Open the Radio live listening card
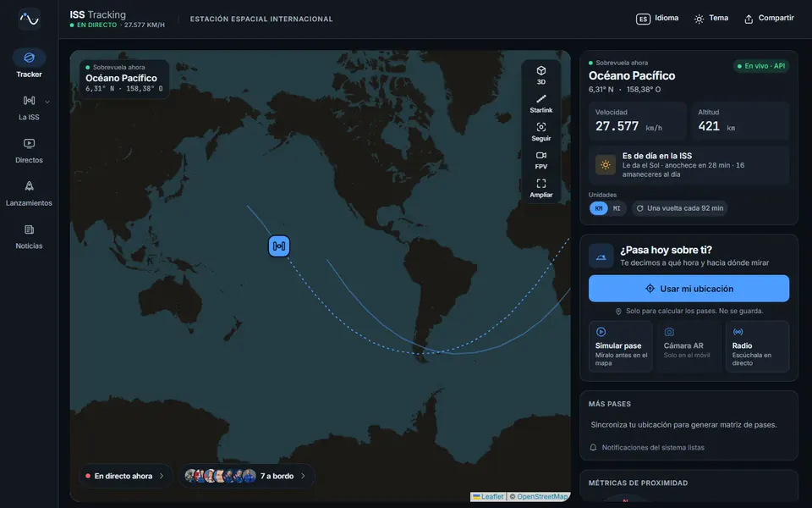This screenshot has height=508, width=812. pyautogui.click(x=757, y=347)
